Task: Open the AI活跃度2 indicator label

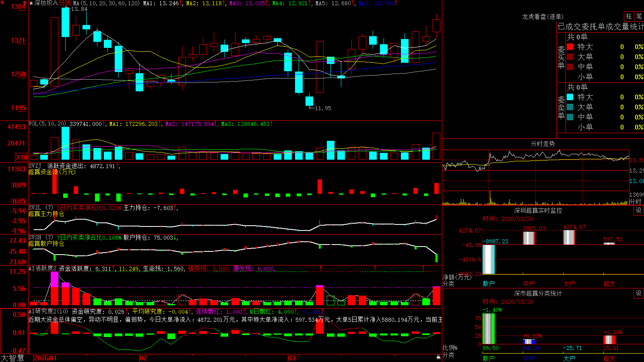Action: tap(43, 268)
